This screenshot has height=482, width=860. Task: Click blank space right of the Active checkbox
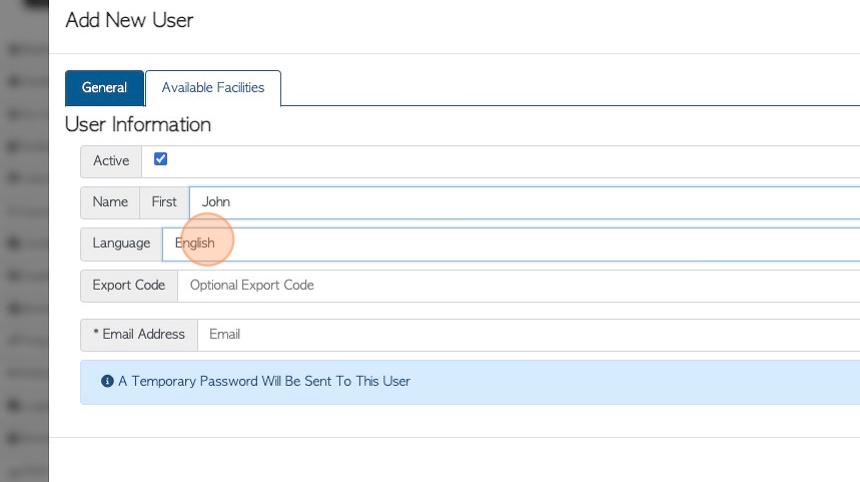click(x=510, y=162)
